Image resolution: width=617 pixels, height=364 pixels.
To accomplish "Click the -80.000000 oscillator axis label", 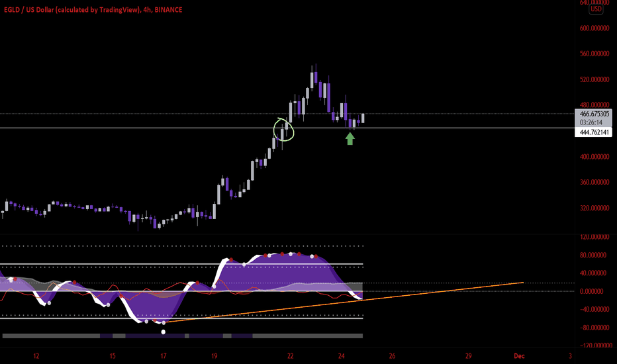I will [x=594, y=328].
